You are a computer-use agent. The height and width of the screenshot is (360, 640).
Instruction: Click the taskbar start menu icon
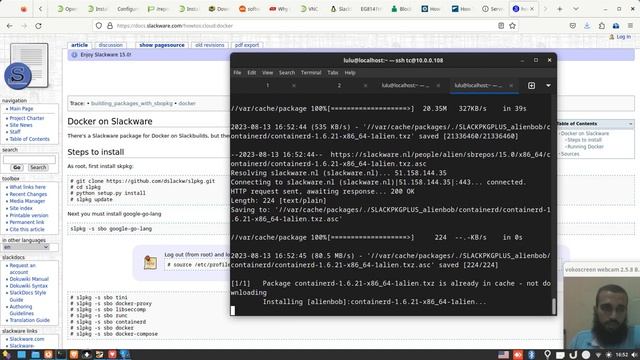[6, 354]
